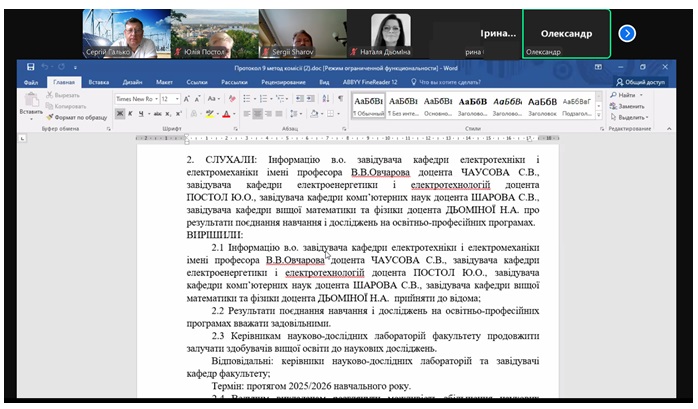698x409 pixels.
Task: Select Олександр participant video tile
Action: [566, 33]
